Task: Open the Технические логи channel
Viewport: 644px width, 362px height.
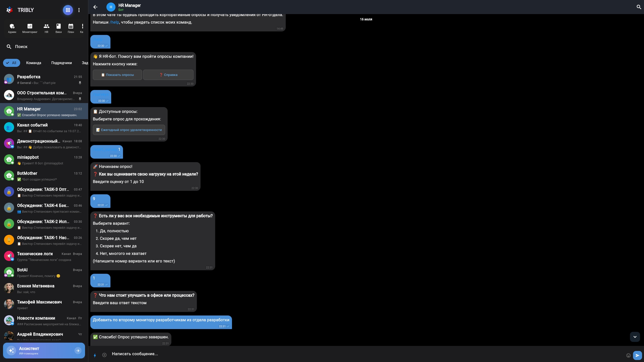Action: [44, 256]
